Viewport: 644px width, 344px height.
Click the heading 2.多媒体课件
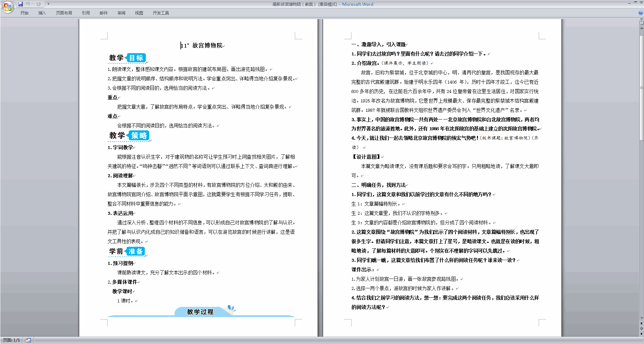tap(122, 282)
